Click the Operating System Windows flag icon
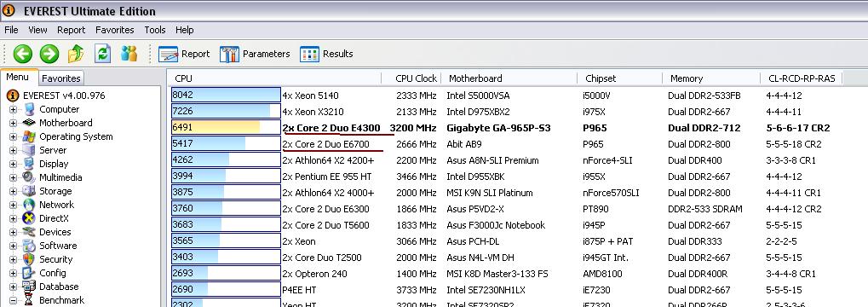 pyautogui.click(x=29, y=136)
